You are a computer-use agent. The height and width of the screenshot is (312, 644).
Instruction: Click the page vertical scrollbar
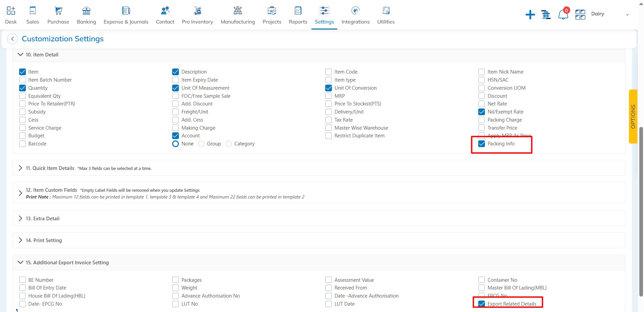641,212
